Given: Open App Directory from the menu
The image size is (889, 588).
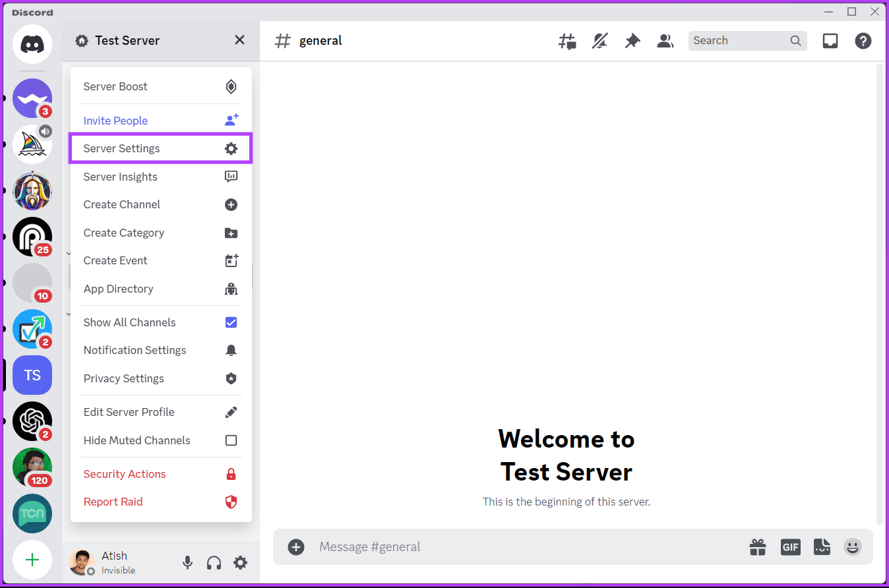Looking at the screenshot, I should point(118,289).
